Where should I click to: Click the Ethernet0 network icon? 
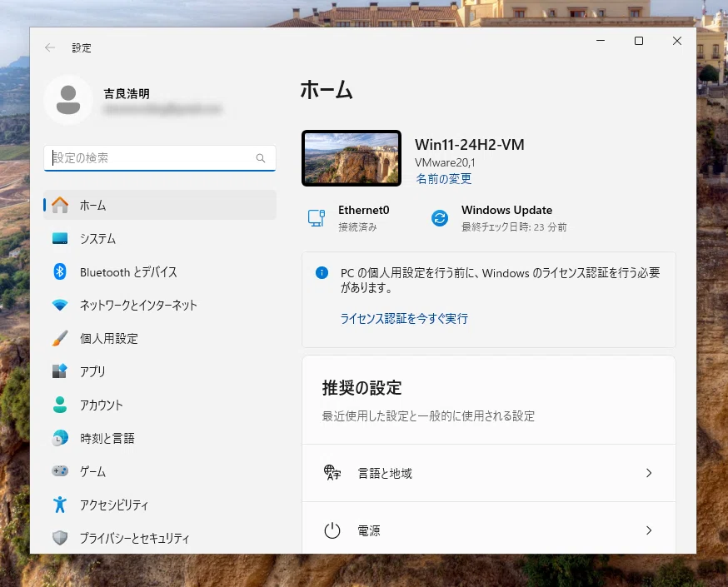click(317, 217)
